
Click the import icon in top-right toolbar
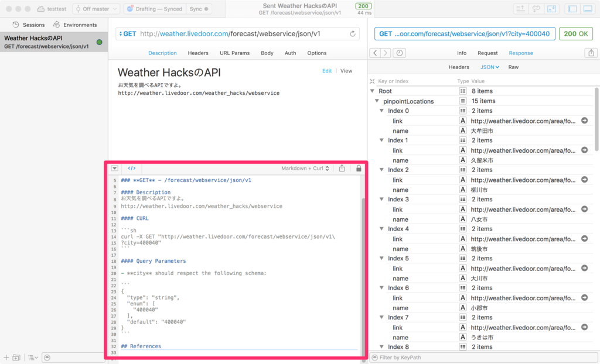[551, 9]
